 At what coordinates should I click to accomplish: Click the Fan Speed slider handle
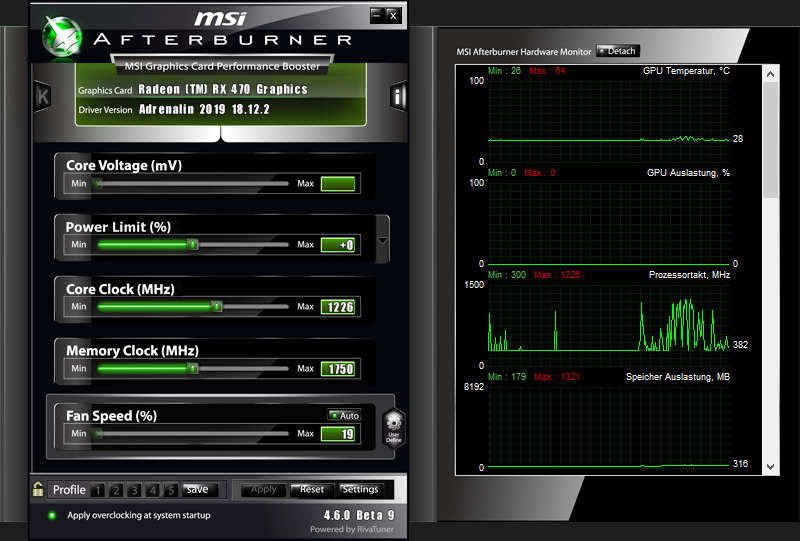click(x=98, y=433)
